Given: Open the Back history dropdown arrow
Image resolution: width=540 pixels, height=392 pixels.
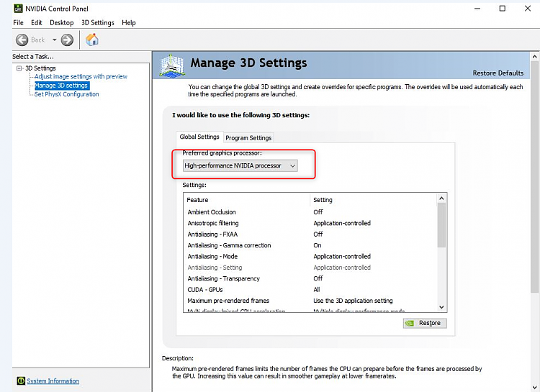Looking at the screenshot, I should [54, 40].
